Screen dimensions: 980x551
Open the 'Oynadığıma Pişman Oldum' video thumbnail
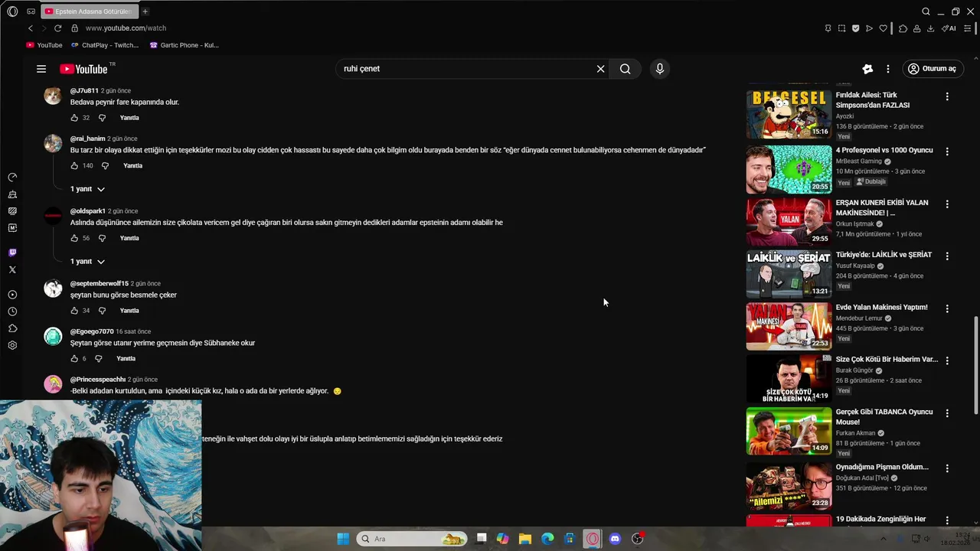click(x=789, y=485)
